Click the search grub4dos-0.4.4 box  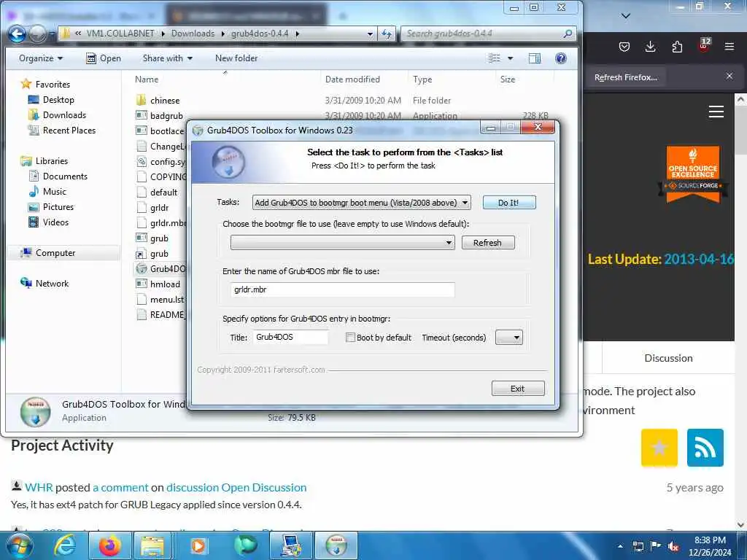point(488,34)
